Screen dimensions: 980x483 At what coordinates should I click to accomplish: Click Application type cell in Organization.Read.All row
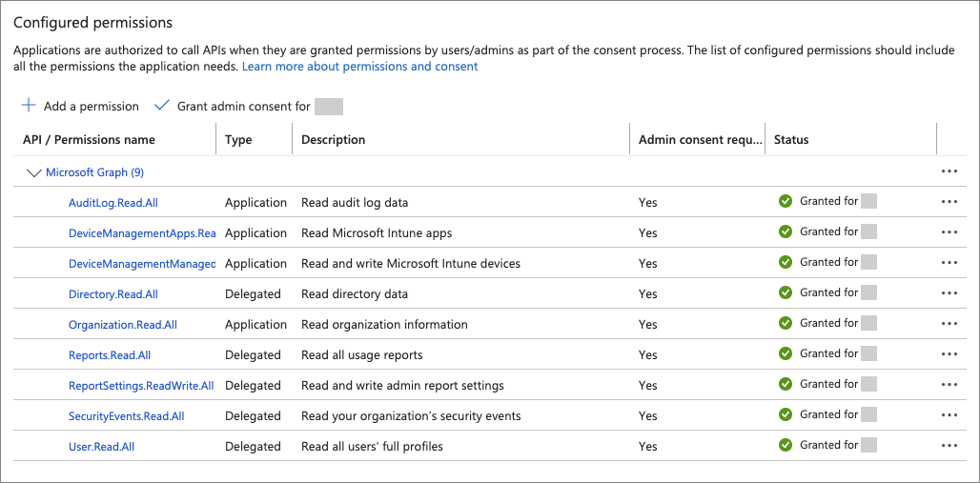click(255, 324)
